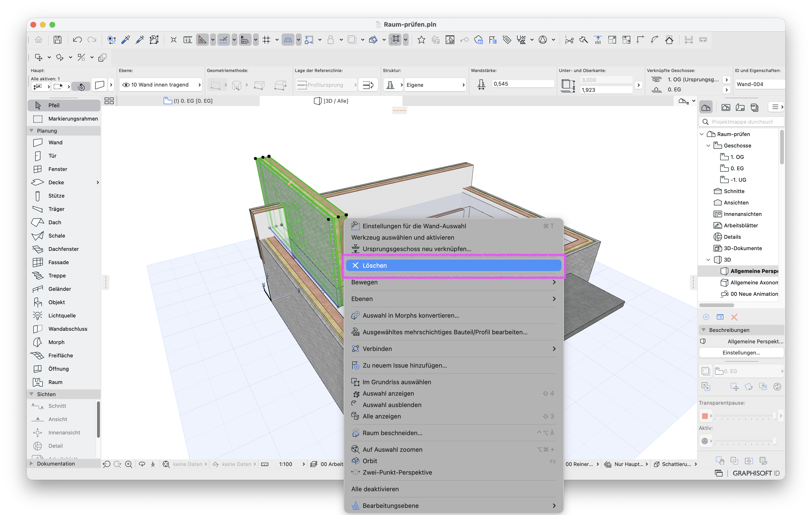Select the Objekt tool
Screen dimensions: 812x515
point(64,302)
